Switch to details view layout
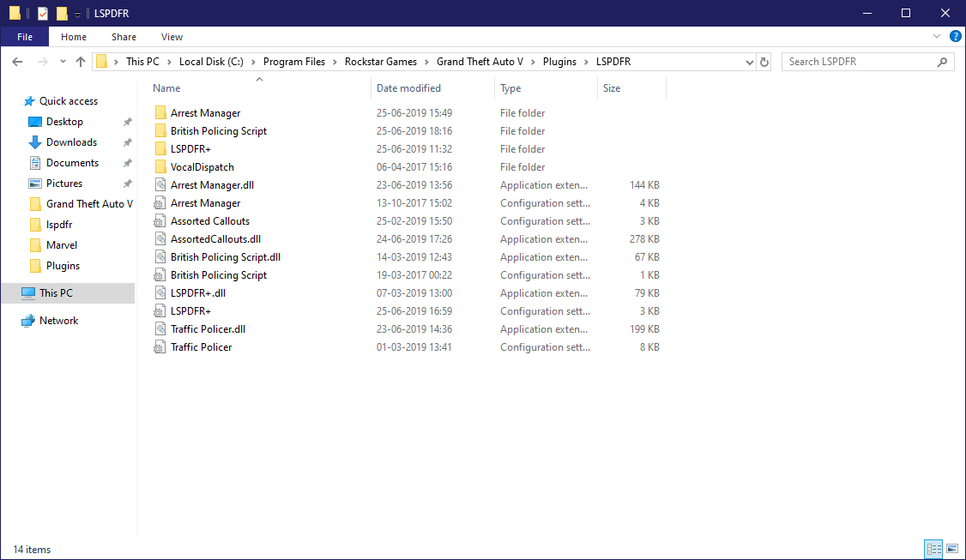This screenshot has width=966, height=560. pos(934,549)
